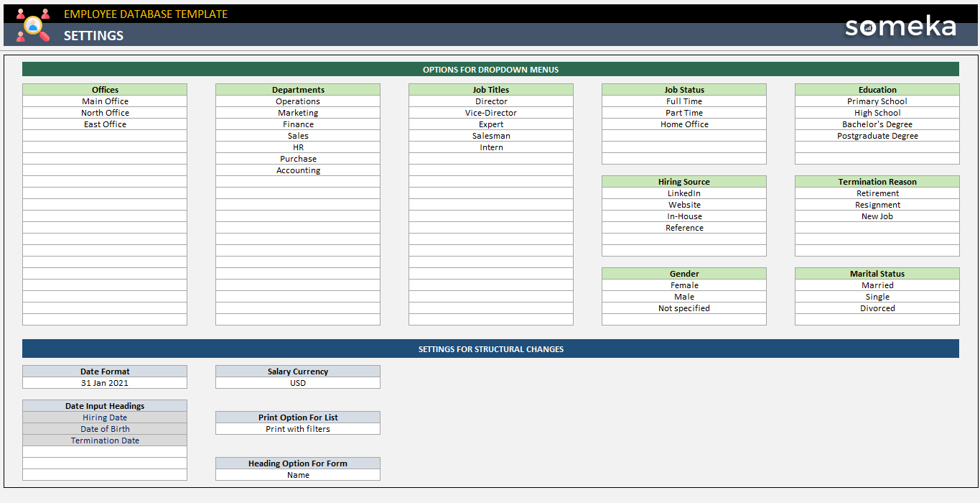The width and height of the screenshot is (980, 503).
Task: Click the Not specified gender option
Action: click(x=683, y=308)
